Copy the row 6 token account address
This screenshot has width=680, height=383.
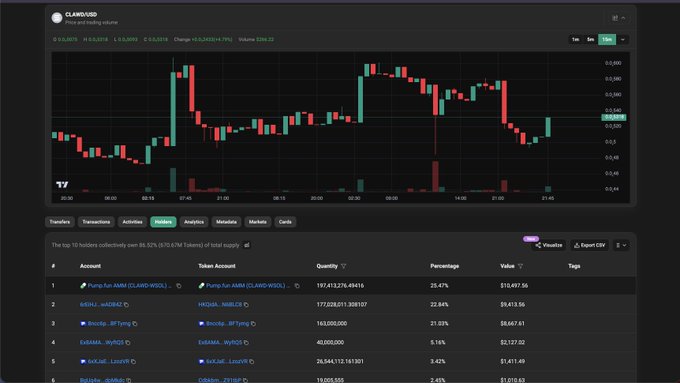pos(245,380)
